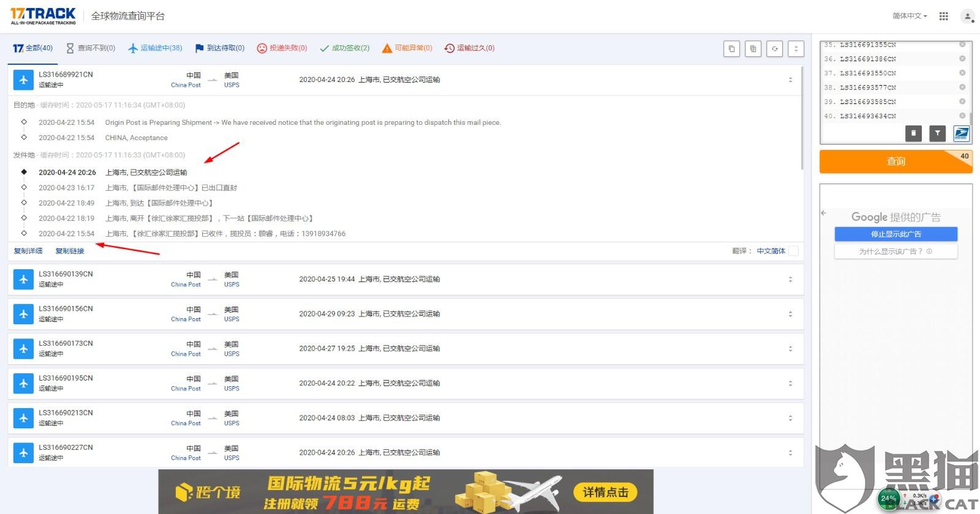Viewport: 980px width, 514px height.
Task: Remove number 40 LS316693634CN from list
Action: (962, 116)
